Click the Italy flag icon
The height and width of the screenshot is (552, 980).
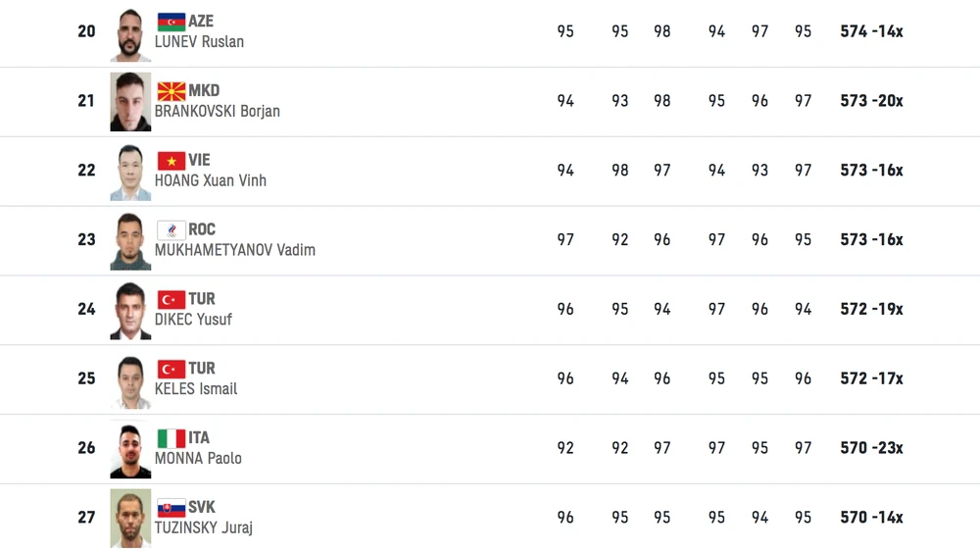(171, 438)
